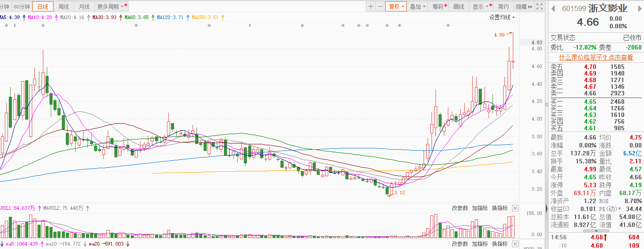Click 隐藏 to hide side panel
This screenshot has width=644, height=249.
click(524, 7)
